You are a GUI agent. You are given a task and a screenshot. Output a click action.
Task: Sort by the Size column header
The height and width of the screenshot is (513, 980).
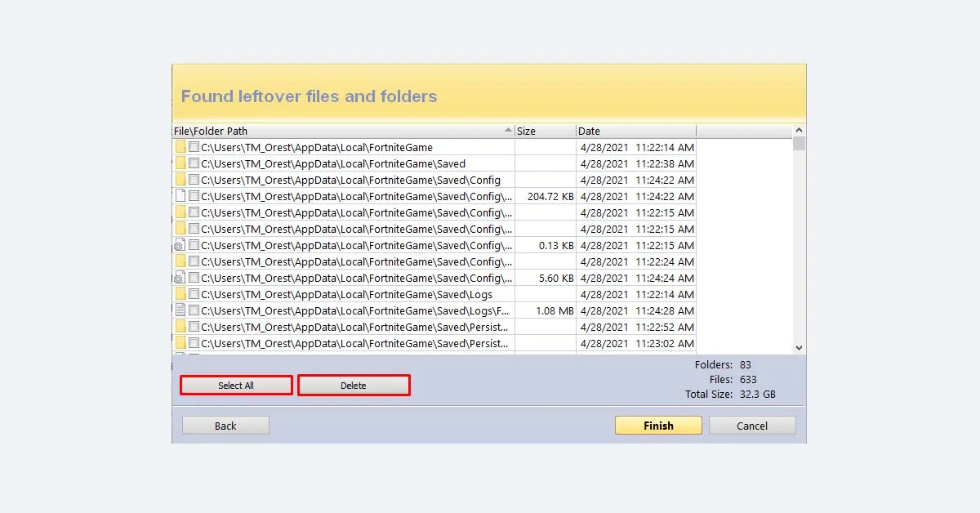click(546, 131)
